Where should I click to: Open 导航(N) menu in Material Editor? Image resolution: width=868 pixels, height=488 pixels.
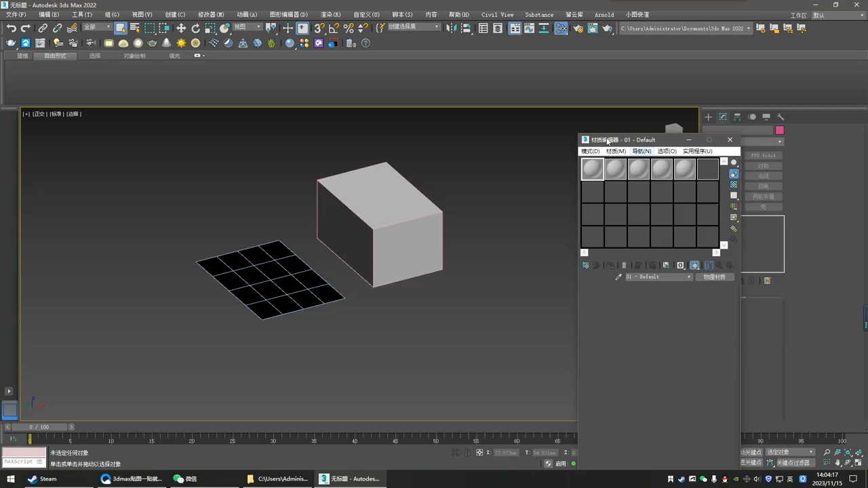[642, 151]
